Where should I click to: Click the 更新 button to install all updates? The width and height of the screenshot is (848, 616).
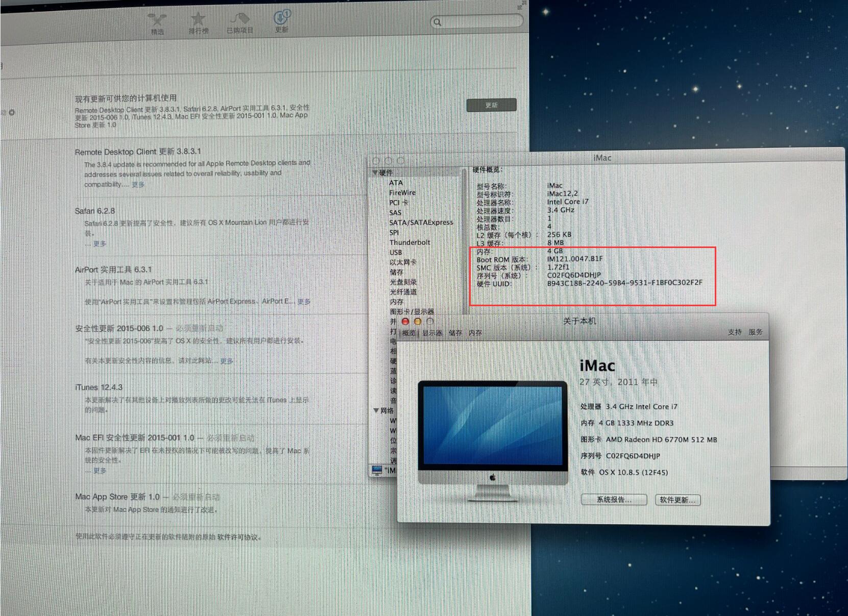point(491,105)
